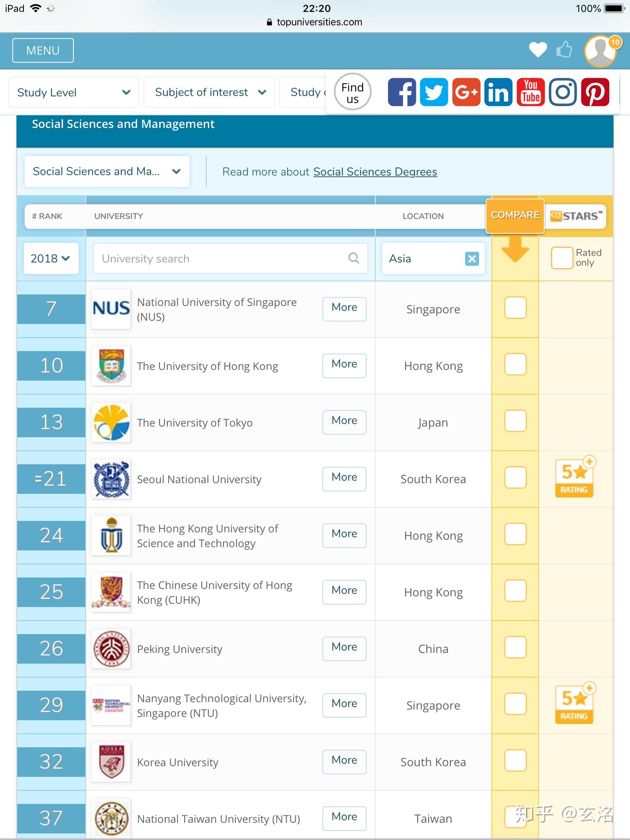Check compare box for University of Tokyo

pyautogui.click(x=515, y=421)
